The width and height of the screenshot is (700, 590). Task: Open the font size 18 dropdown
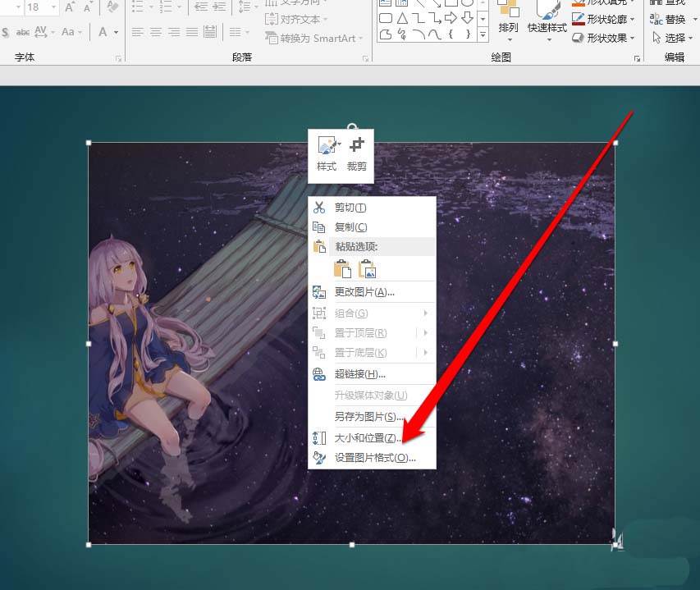tap(53, 7)
